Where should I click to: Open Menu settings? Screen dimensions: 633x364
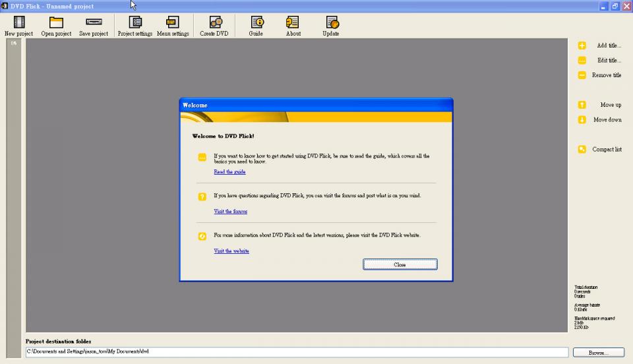point(173,26)
